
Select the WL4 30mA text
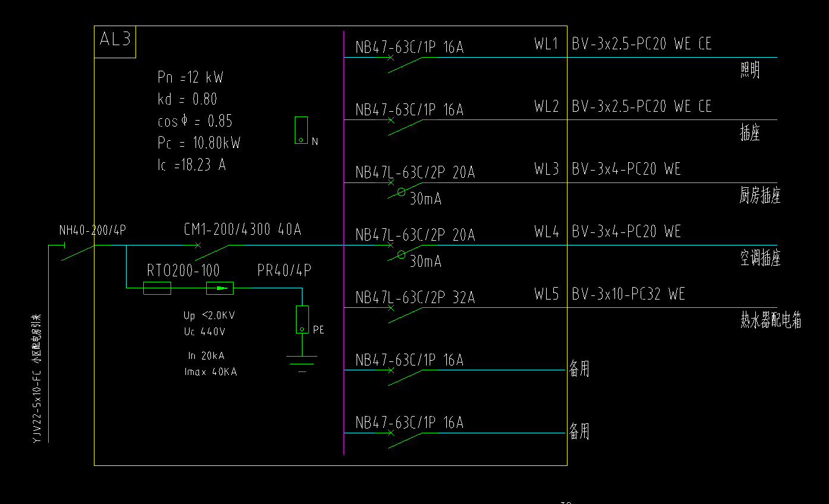tap(425, 262)
